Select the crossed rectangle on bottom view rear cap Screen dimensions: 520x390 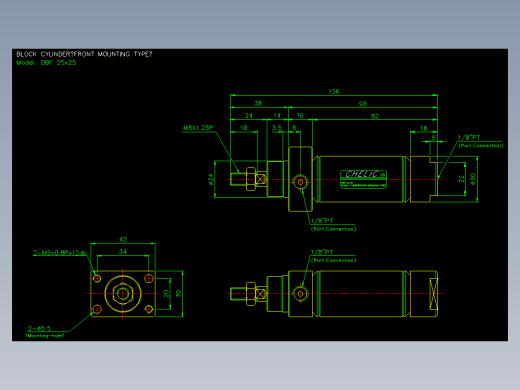[434, 294]
